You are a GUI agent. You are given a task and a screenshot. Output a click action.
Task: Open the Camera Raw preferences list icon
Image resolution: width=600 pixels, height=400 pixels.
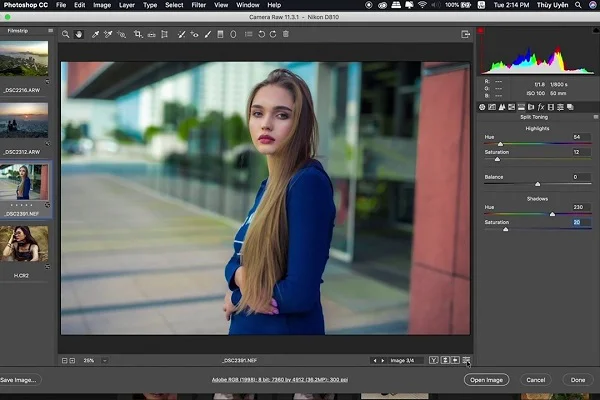click(249, 34)
